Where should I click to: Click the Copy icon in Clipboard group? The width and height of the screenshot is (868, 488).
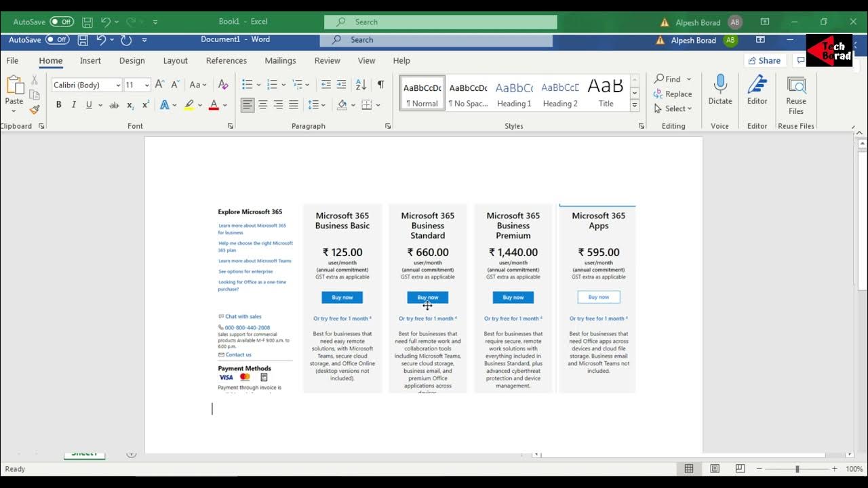(35, 95)
